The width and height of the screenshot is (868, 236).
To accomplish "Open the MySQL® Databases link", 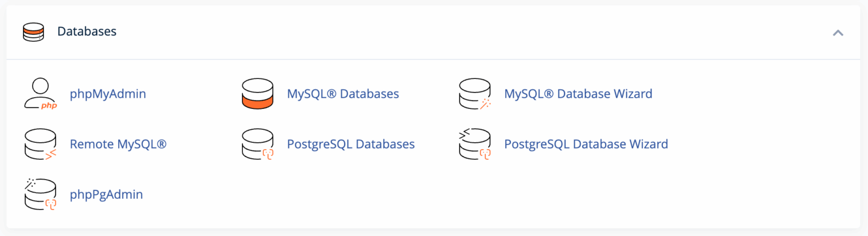I will click(x=343, y=94).
